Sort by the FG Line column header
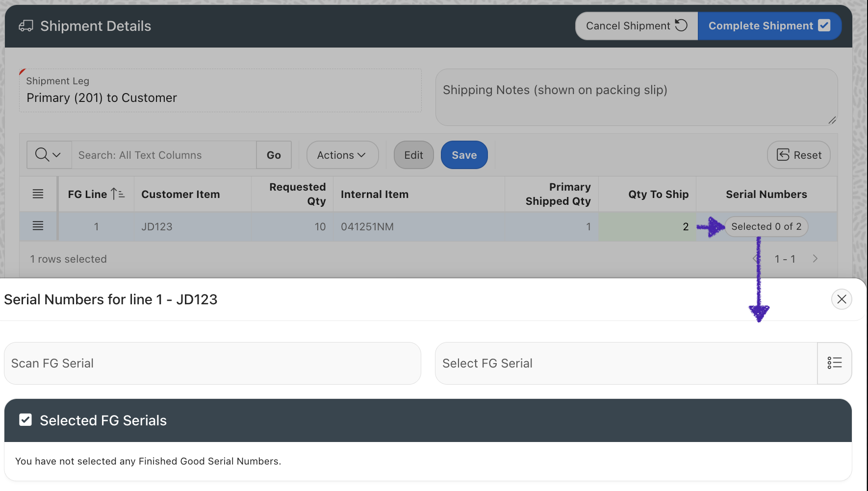Screen dimensions: 868x491 [96, 194]
